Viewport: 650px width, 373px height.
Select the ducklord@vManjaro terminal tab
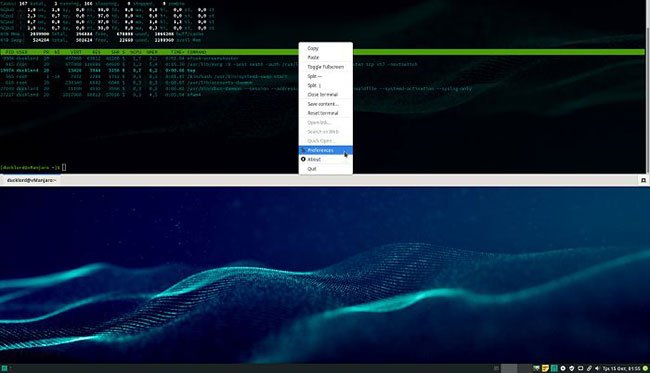pyautogui.click(x=32, y=180)
